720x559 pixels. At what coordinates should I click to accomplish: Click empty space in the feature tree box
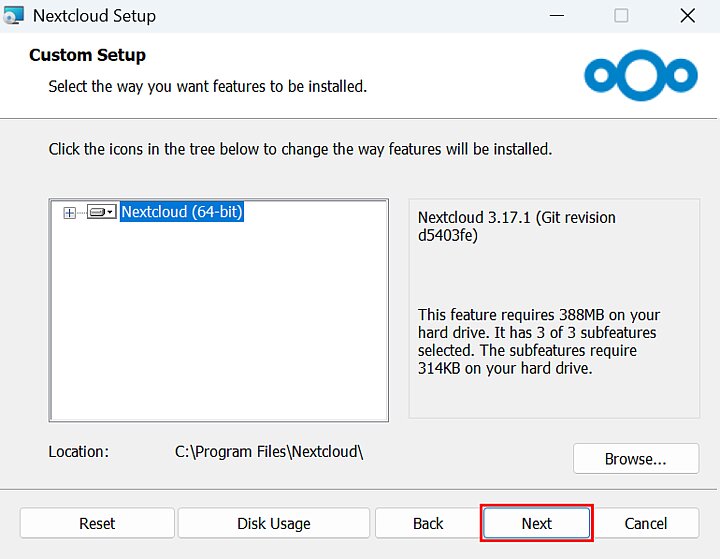coord(218,330)
